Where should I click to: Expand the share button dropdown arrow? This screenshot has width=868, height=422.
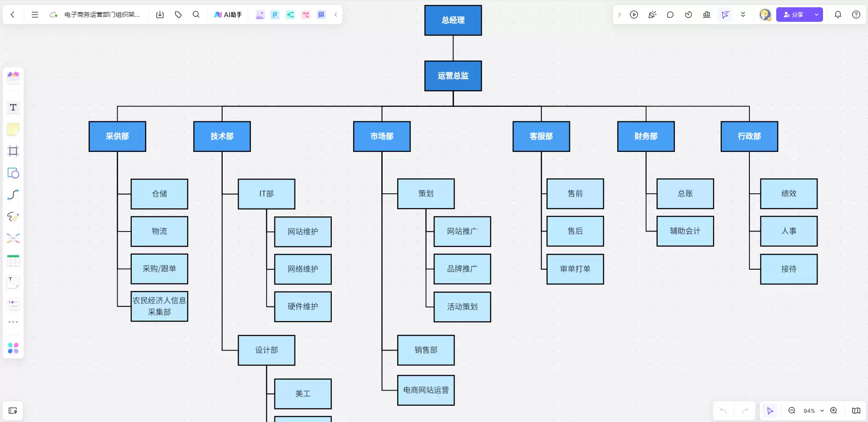coord(817,15)
